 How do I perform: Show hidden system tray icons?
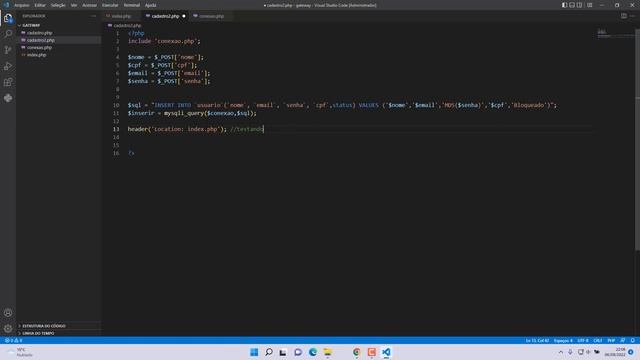[x=560, y=352]
